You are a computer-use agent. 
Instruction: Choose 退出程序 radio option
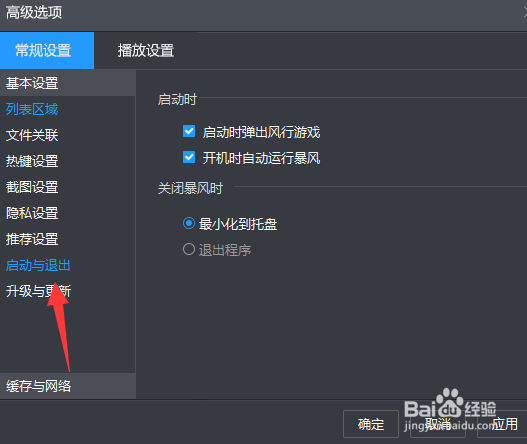189,249
